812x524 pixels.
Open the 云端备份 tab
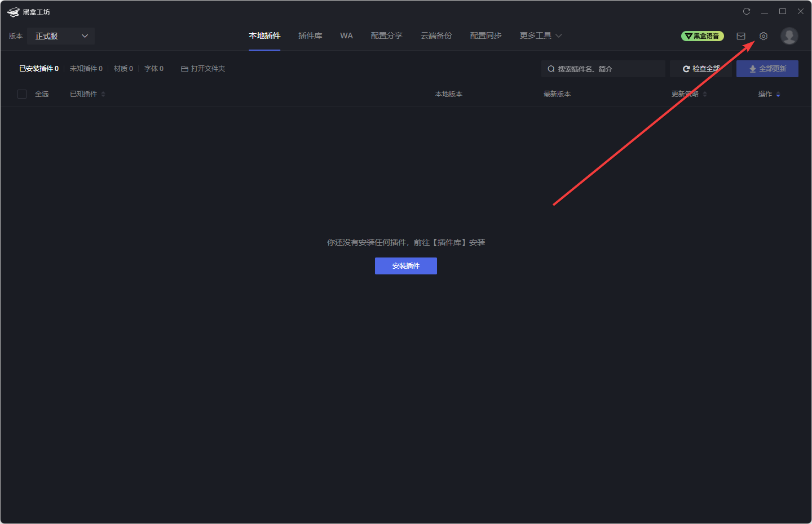pyautogui.click(x=436, y=35)
